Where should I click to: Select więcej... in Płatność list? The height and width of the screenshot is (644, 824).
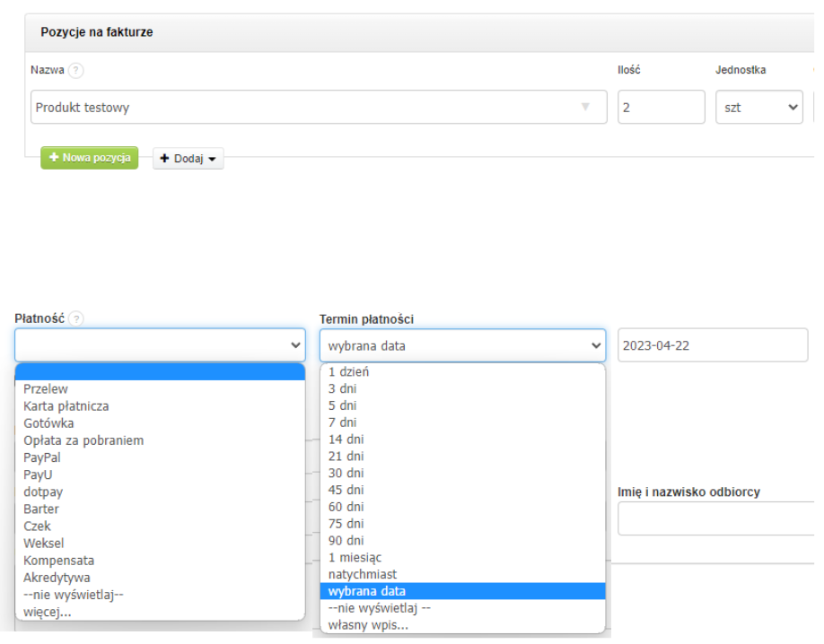161,612
